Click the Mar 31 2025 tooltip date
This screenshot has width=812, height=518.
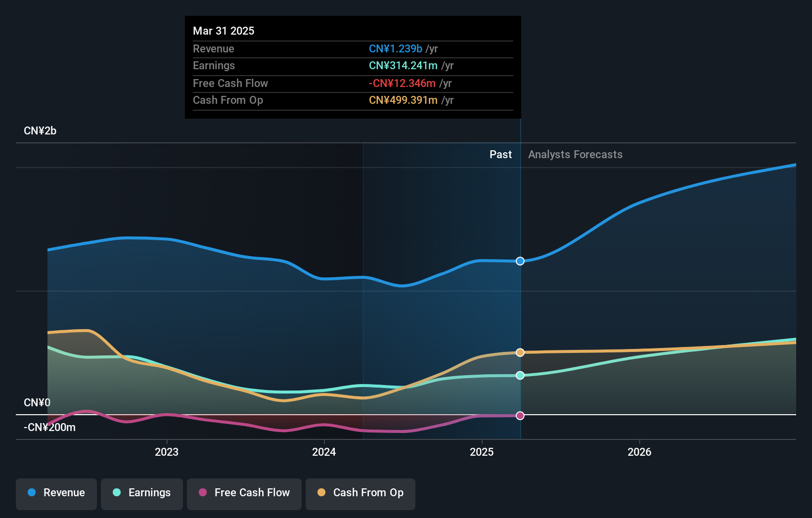point(224,31)
